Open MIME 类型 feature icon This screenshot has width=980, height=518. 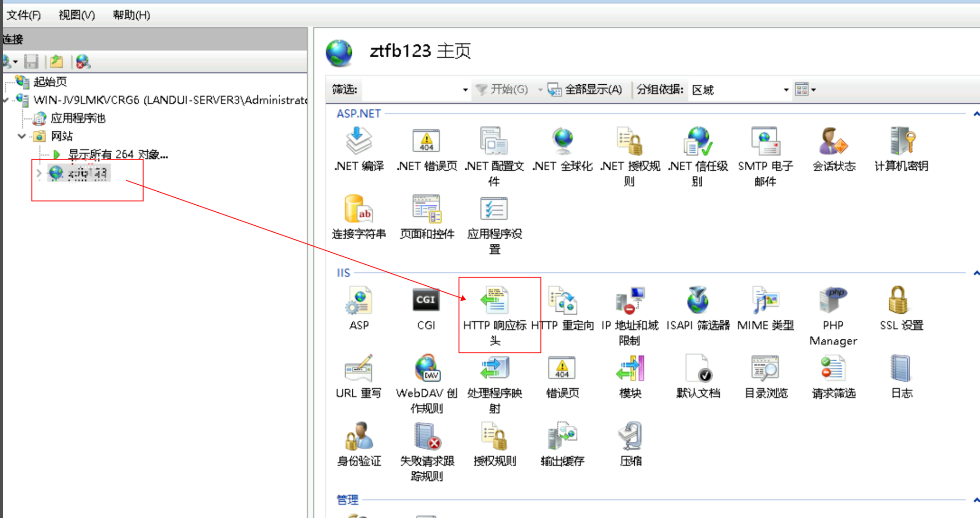pos(765,301)
